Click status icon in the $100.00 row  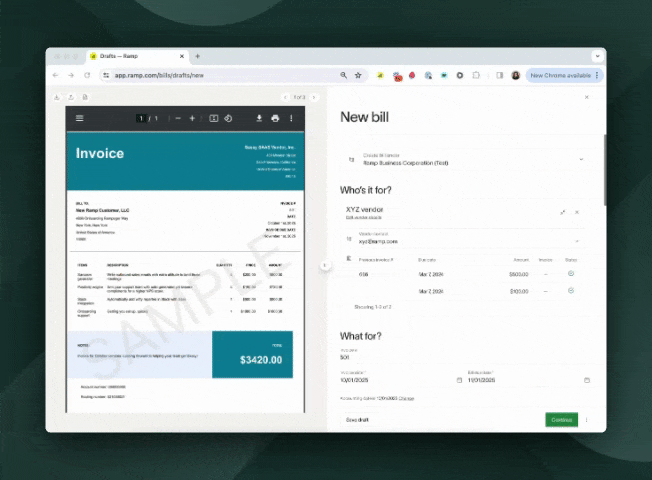571,291
